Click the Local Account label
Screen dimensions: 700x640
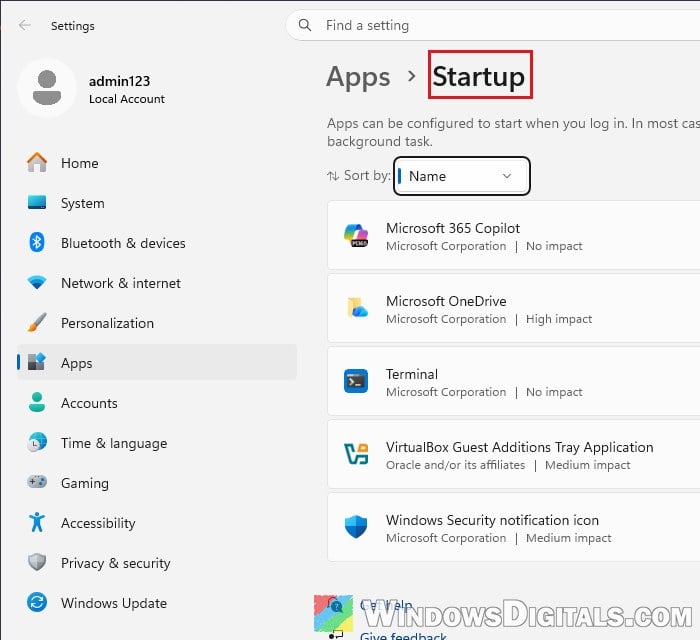coord(127,99)
